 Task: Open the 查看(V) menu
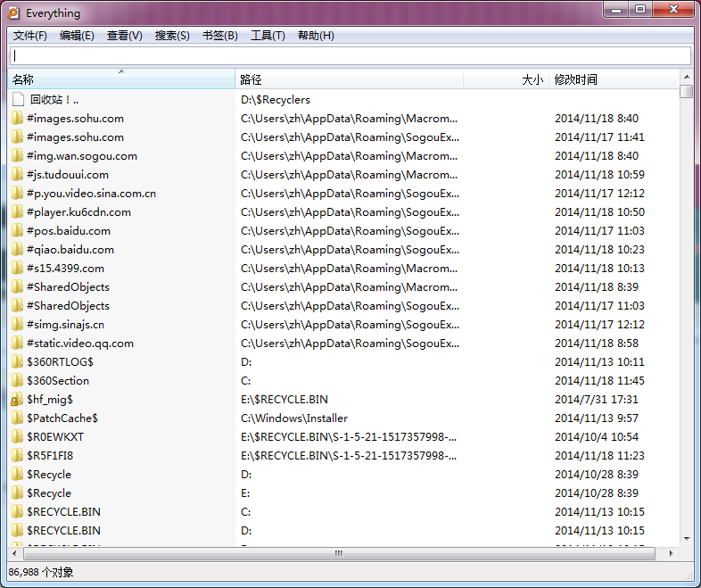point(124,36)
